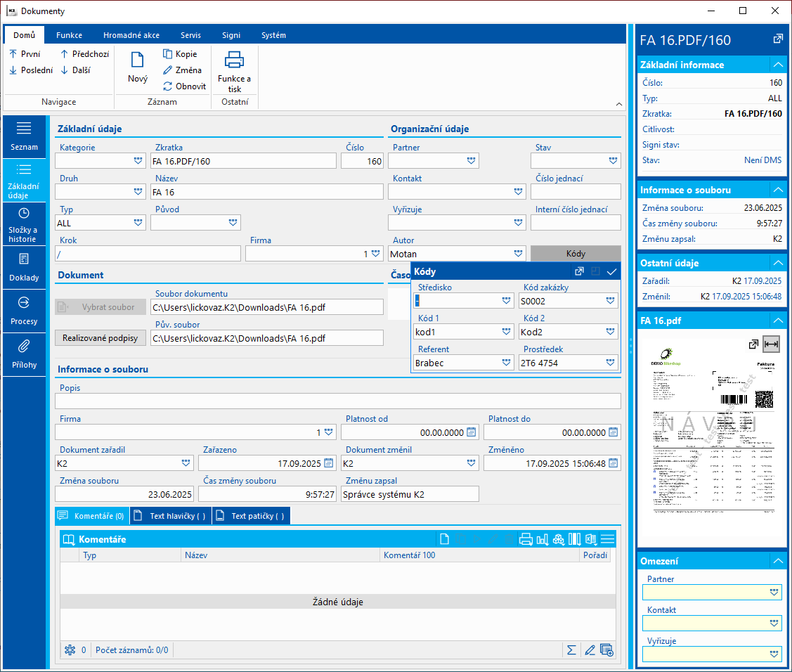Expand the Kód zakázky dropdown
The width and height of the screenshot is (792, 672).
[610, 301]
